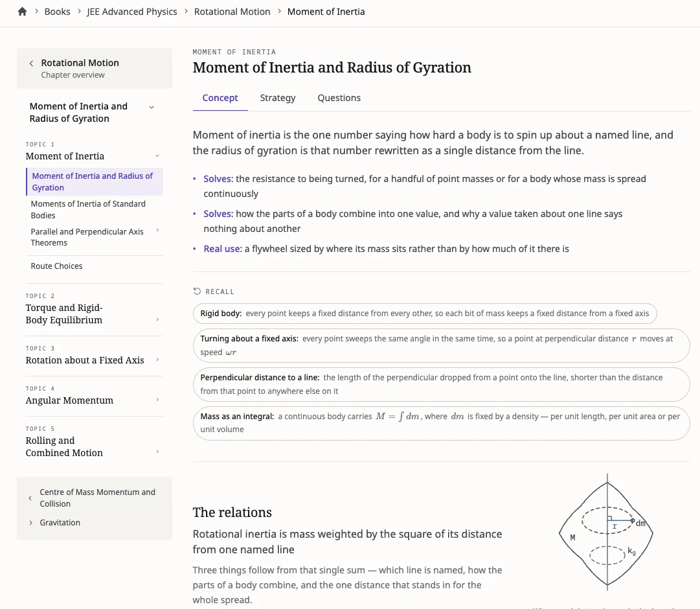The image size is (700, 609).
Task: Expand Topic 3 Rotation about a Fixed Axis
Action: point(157,360)
